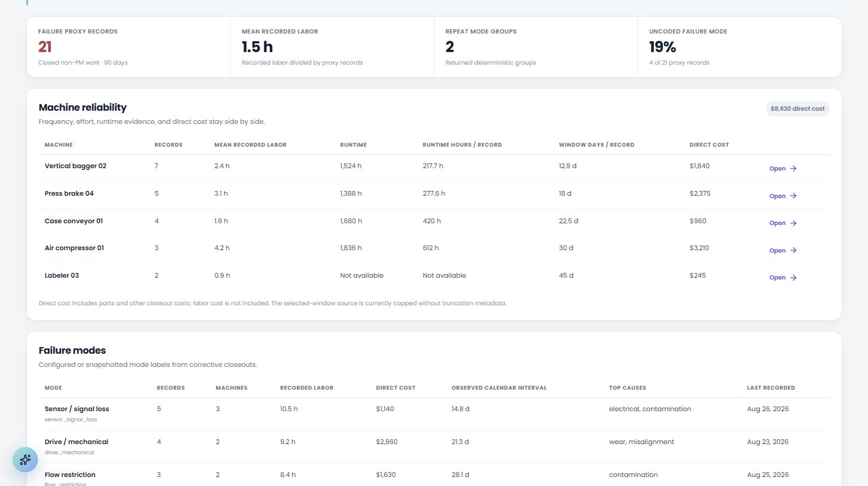The height and width of the screenshot is (486, 868).
Task: Open Case conveyor 01 details link
Action: click(783, 223)
